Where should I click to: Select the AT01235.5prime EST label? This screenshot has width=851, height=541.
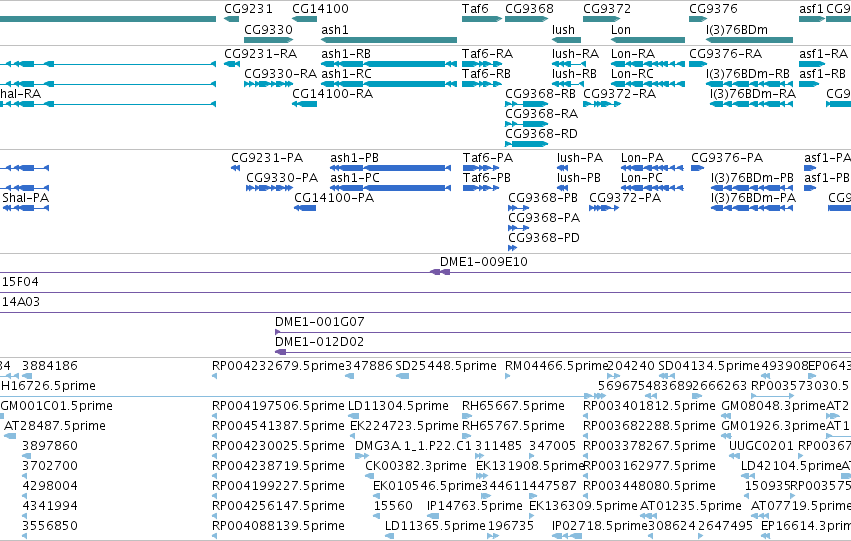(x=691, y=507)
